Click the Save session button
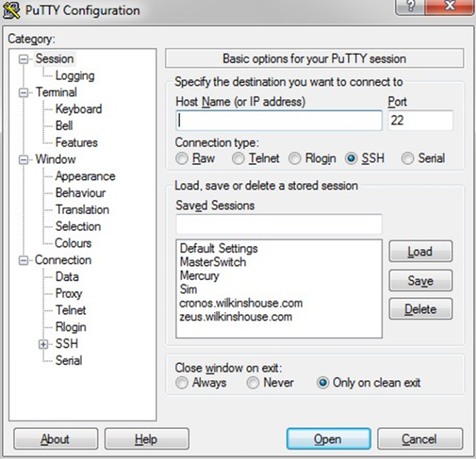The width and height of the screenshot is (476, 459). 420,280
